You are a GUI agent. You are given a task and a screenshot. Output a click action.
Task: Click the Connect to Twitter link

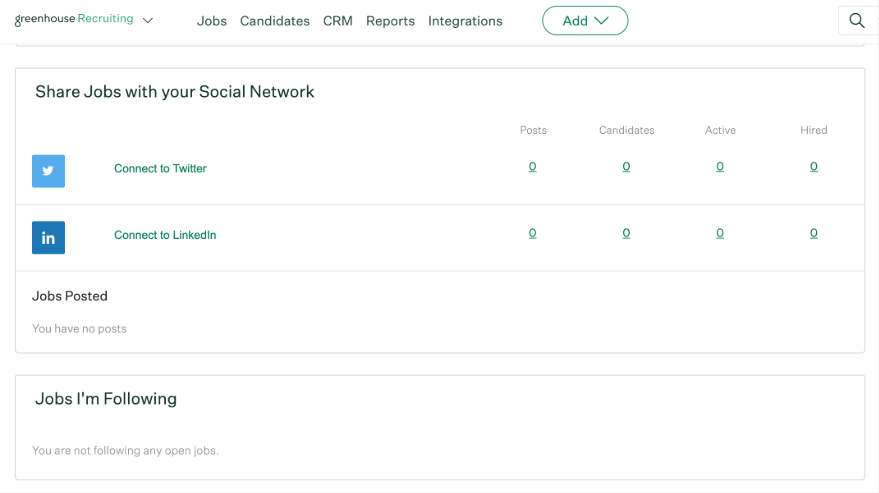coord(160,169)
